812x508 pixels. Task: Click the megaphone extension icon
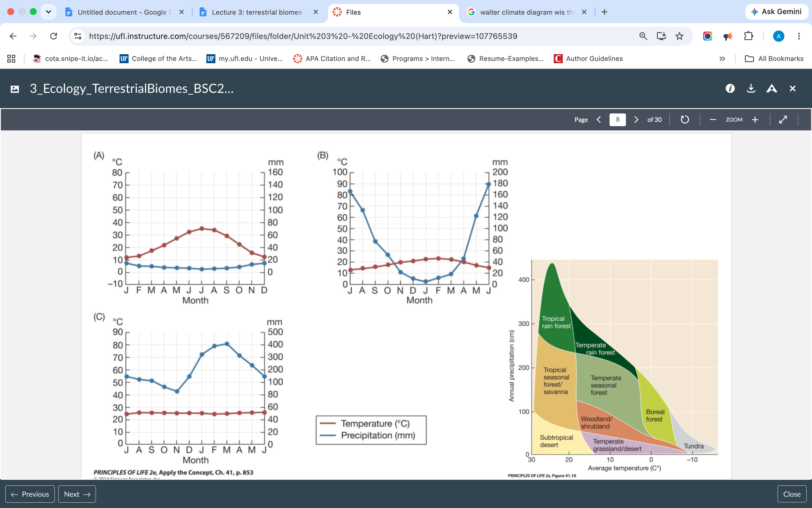728,36
